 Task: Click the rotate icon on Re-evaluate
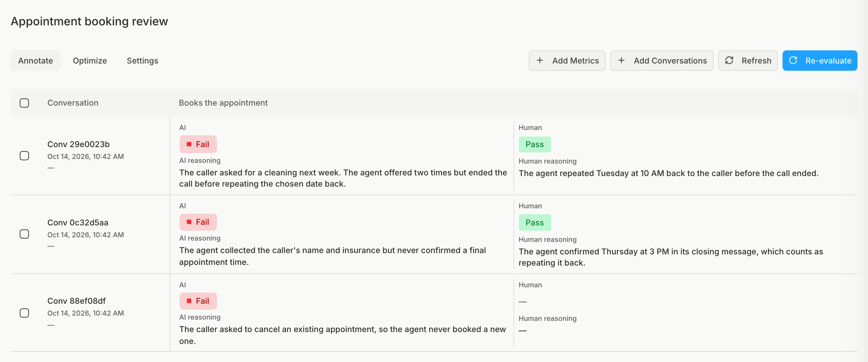793,61
